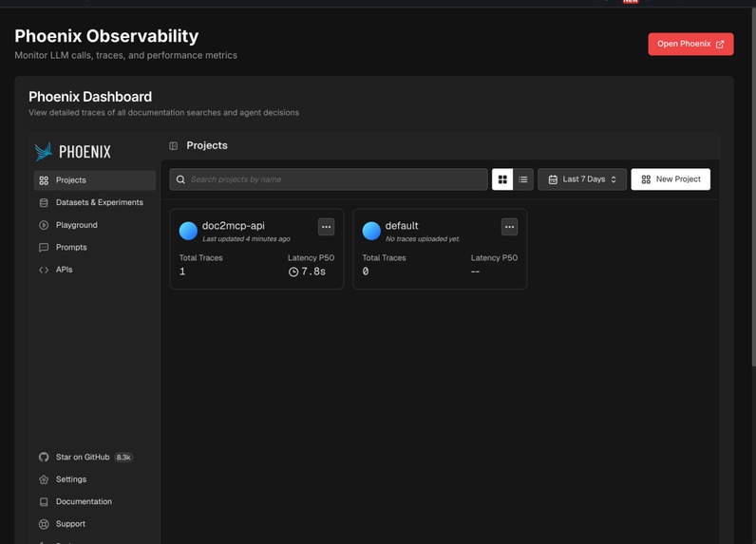
Task: Click the Phoenix Dashboard heading
Action: point(90,97)
